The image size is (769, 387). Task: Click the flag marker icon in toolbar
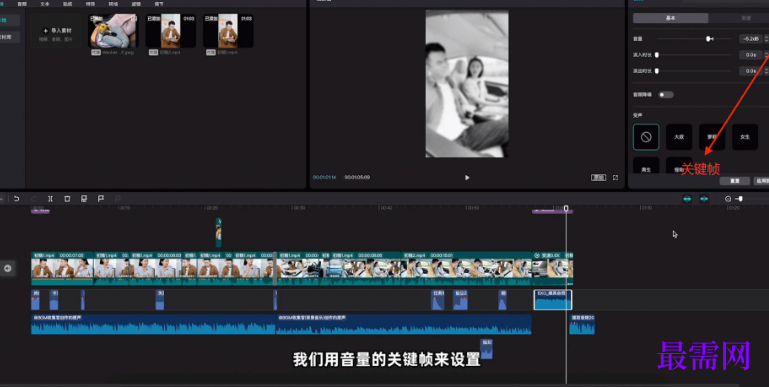(101, 199)
